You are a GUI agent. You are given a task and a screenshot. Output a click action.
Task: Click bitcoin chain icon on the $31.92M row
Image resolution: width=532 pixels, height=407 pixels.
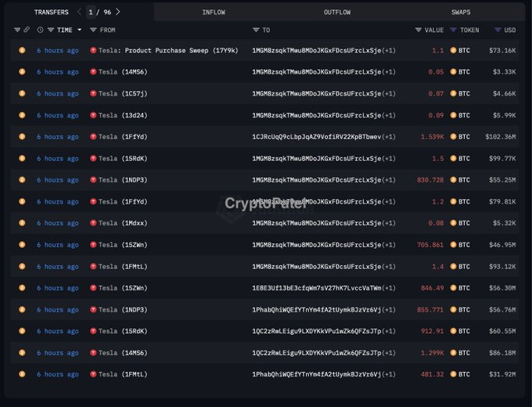22,374
